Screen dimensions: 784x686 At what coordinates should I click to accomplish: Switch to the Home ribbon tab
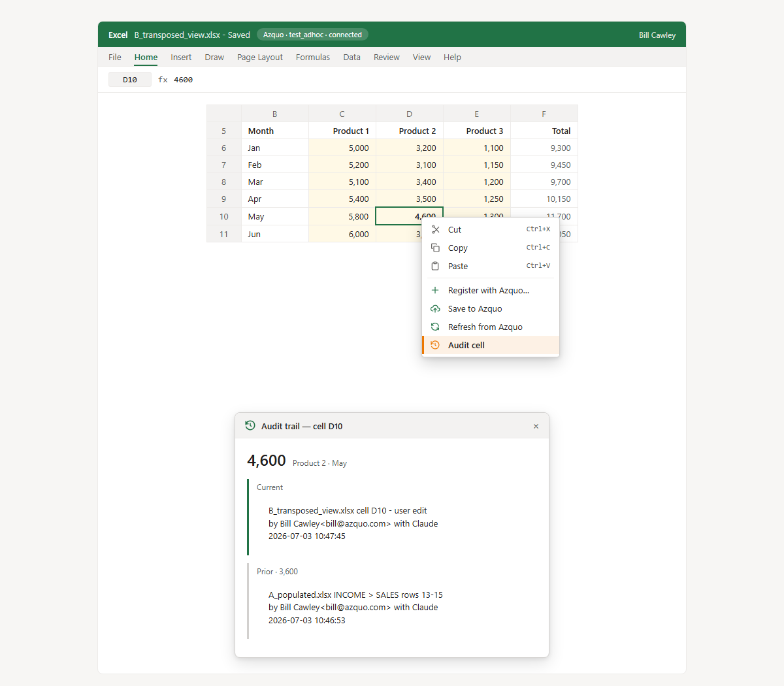tap(146, 57)
